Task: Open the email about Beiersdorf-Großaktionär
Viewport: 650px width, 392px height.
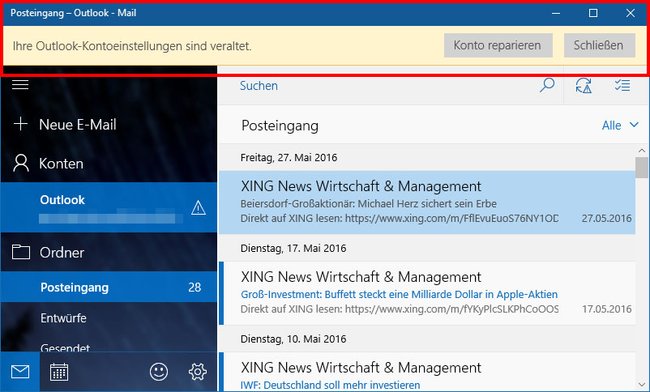Action: pos(427,203)
